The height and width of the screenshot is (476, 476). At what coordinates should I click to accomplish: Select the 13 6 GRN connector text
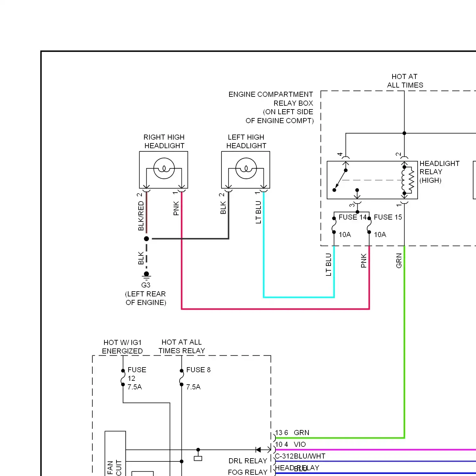(x=292, y=433)
